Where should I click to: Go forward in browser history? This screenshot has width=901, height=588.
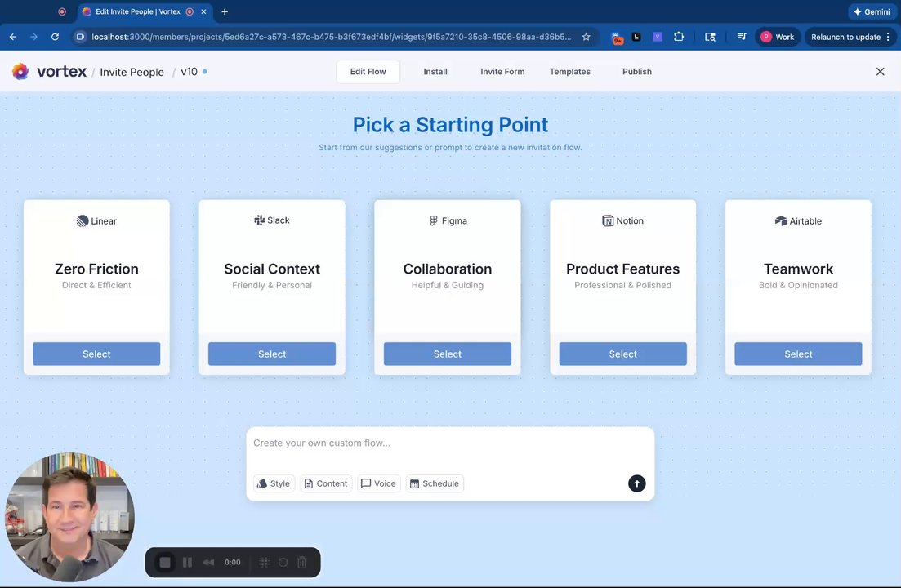pyautogui.click(x=34, y=37)
